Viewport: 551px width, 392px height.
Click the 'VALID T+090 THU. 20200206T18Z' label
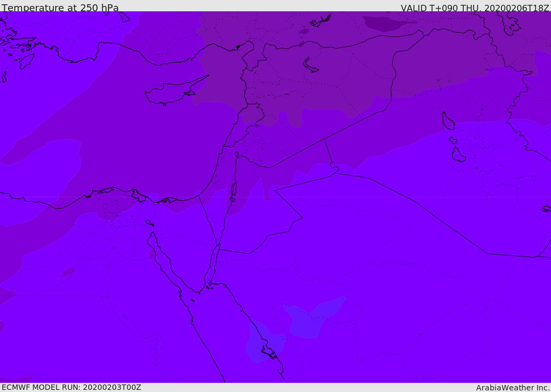(x=475, y=8)
